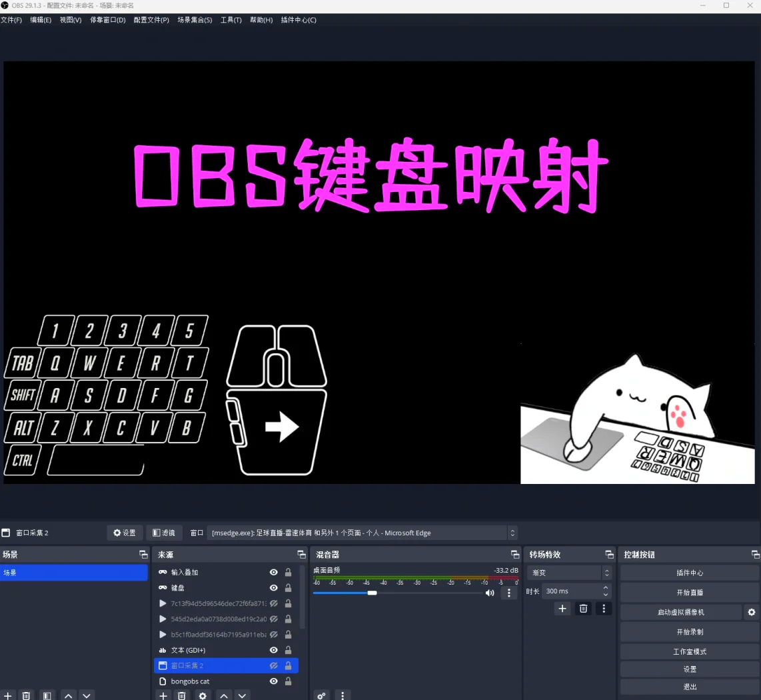Open the 工具(T) menu
761x700 pixels.
point(231,20)
